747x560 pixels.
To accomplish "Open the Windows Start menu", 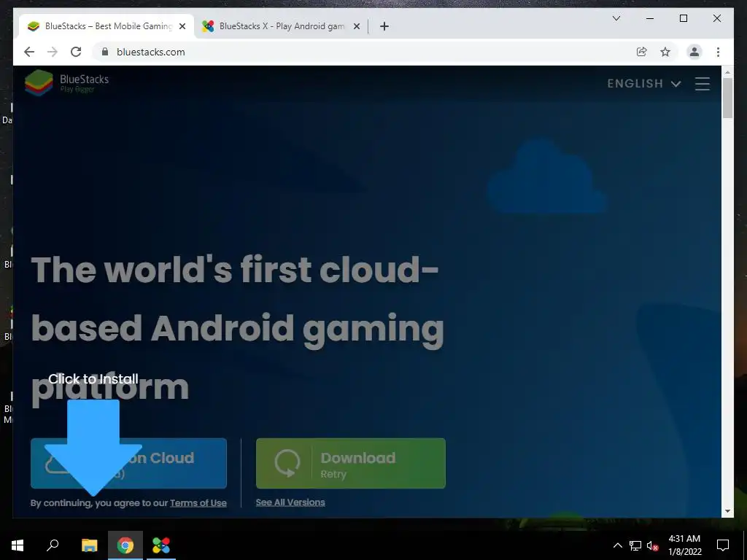I will click(18, 545).
